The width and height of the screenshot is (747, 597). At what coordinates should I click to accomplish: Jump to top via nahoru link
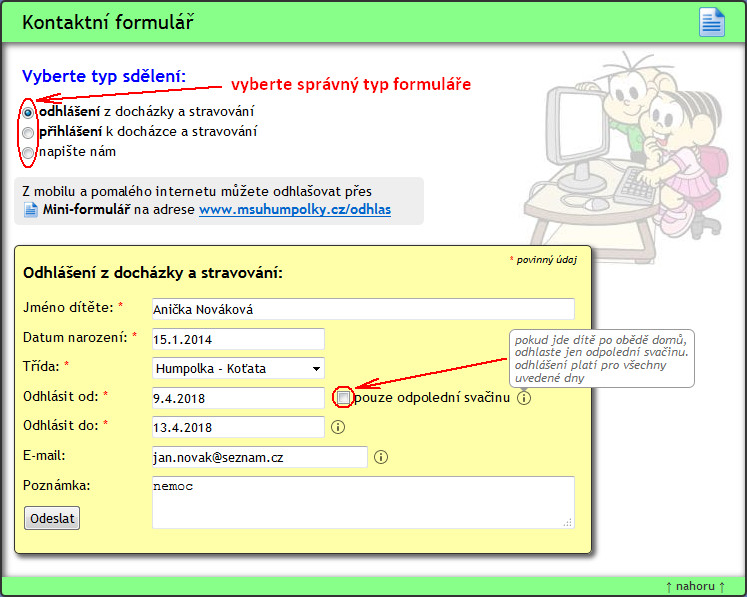click(x=695, y=586)
